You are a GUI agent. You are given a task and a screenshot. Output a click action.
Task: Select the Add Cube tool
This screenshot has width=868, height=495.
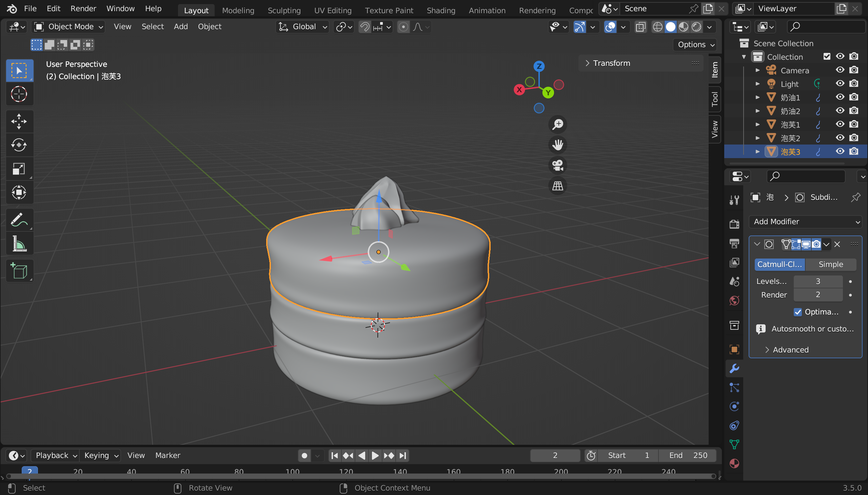(19, 271)
